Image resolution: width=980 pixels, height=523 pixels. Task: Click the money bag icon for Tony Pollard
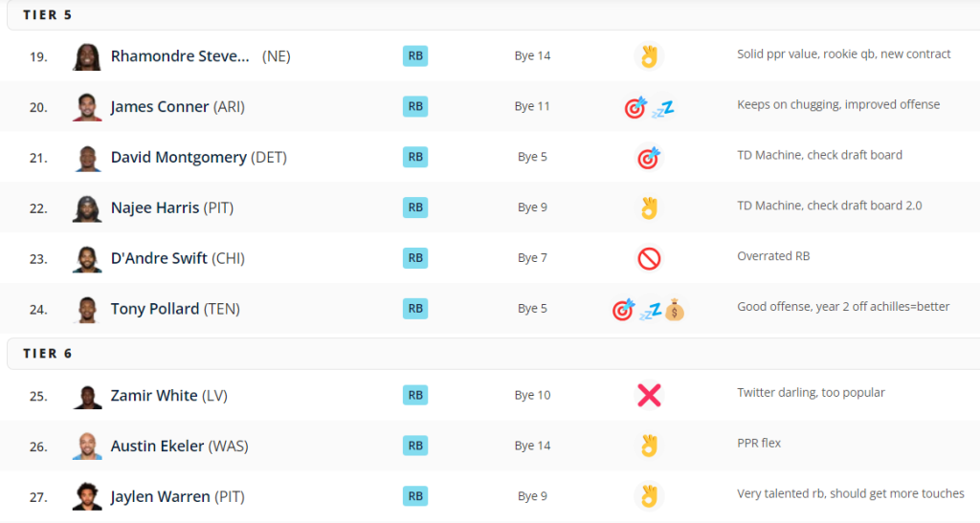coord(675,310)
